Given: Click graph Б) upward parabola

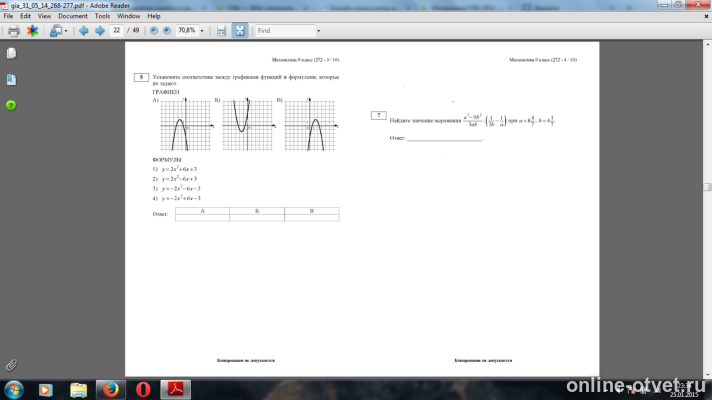Looking at the screenshot, I should pos(248,125).
